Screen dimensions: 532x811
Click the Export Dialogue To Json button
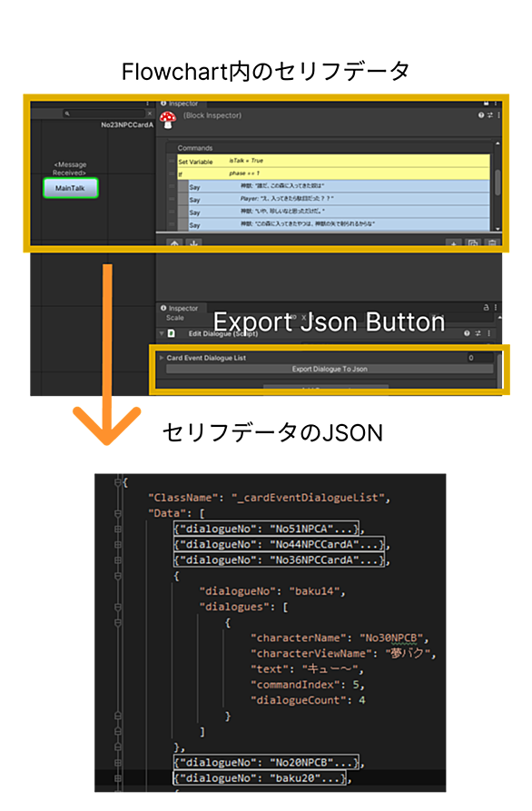coord(330,370)
